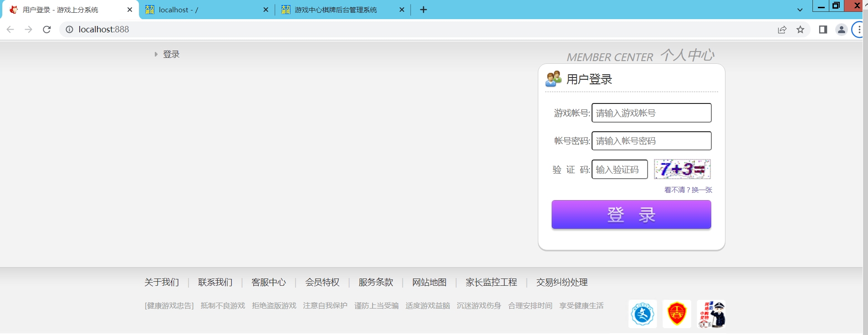Open the browser three-dot menu
Screen dimensions: 868x335
pyautogui.click(x=858, y=30)
